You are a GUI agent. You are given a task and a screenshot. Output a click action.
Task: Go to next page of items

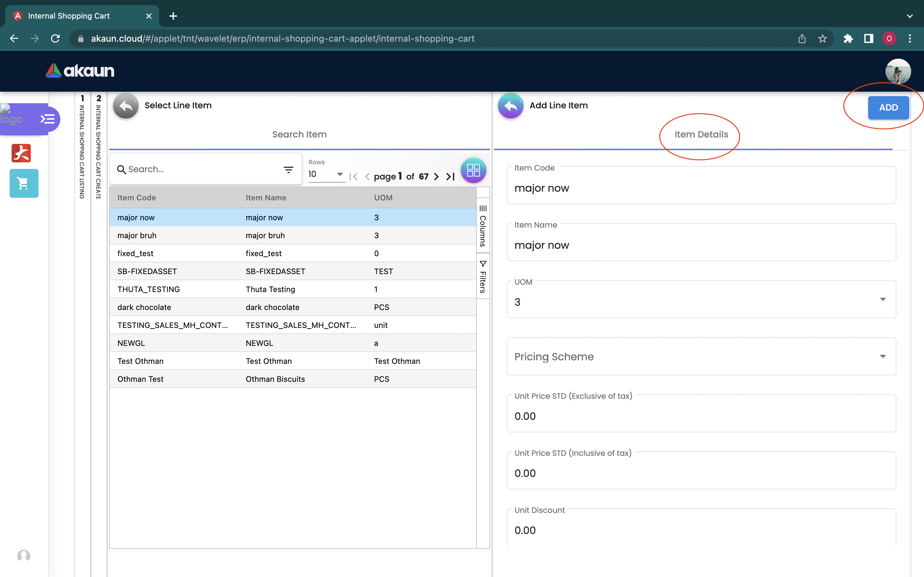[436, 177]
